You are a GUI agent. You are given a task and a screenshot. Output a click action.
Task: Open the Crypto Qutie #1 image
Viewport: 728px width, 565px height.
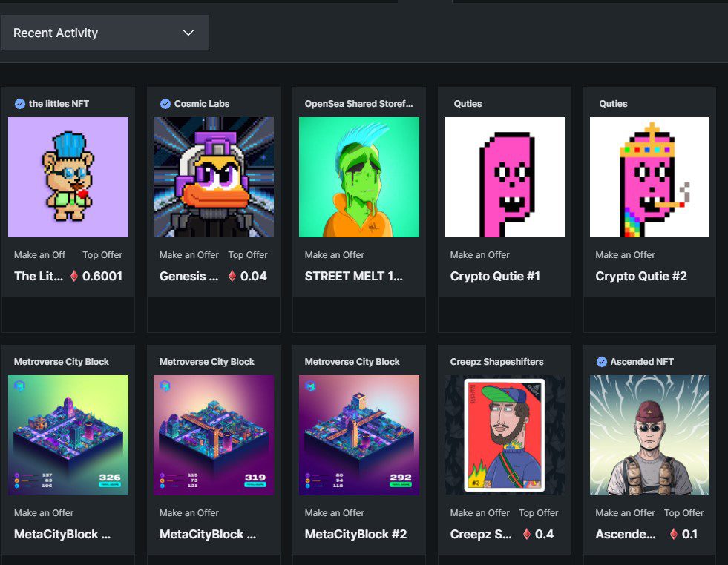[x=505, y=177]
